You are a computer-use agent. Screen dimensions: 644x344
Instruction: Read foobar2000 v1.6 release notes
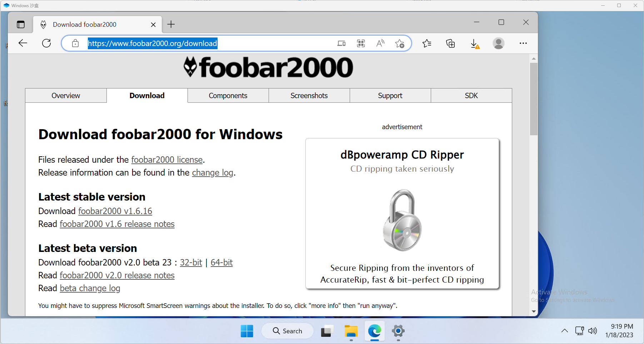(x=117, y=224)
